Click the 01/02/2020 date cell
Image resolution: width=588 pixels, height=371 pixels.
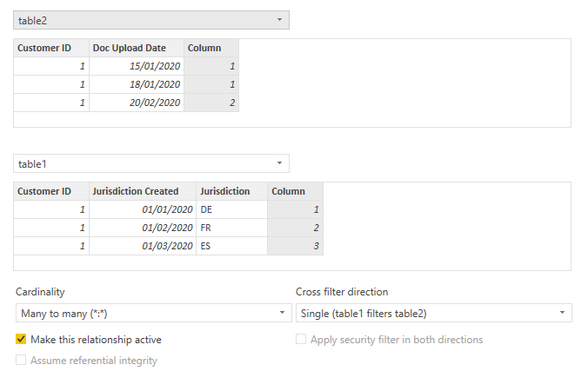(x=143, y=228)
